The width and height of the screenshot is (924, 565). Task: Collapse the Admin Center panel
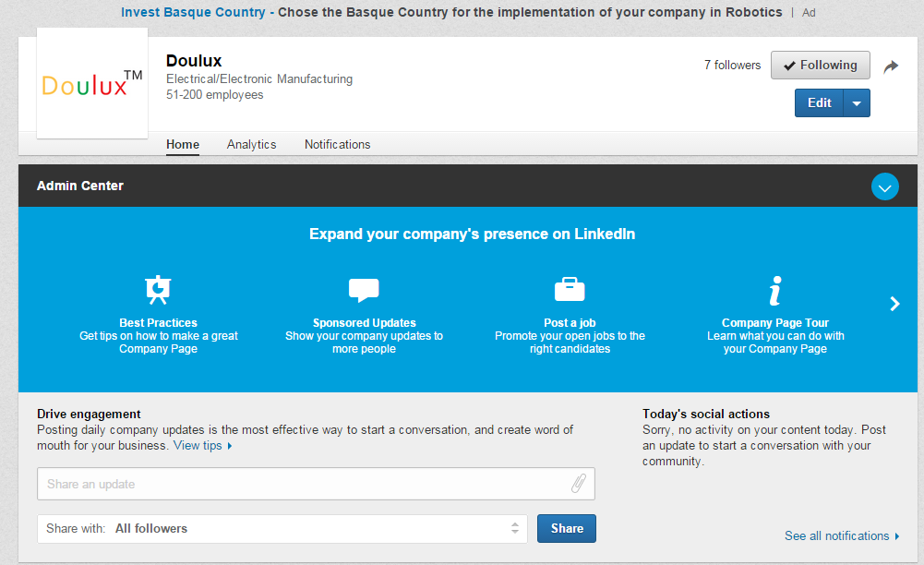884,186
